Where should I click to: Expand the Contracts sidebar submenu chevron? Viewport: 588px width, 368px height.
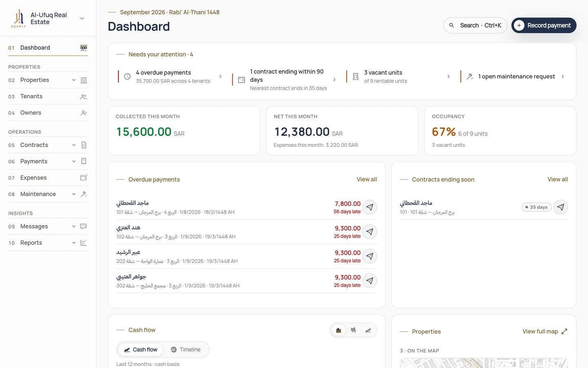coord(74,145)
